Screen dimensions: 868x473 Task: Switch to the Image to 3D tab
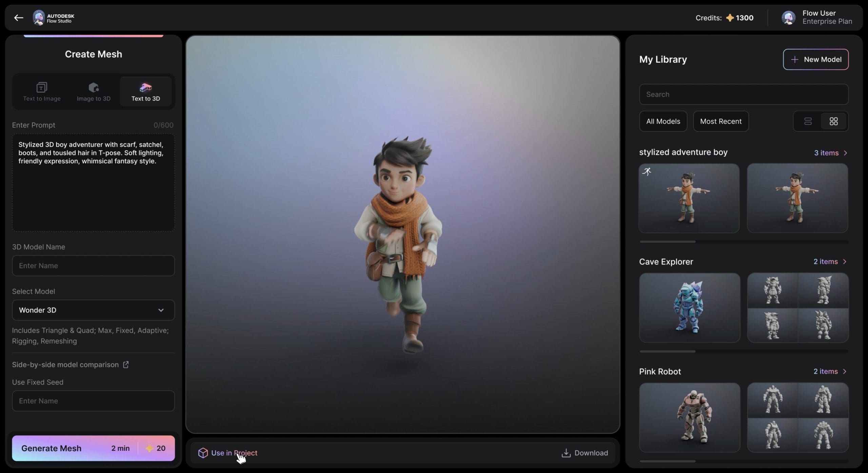click(94, 92)
